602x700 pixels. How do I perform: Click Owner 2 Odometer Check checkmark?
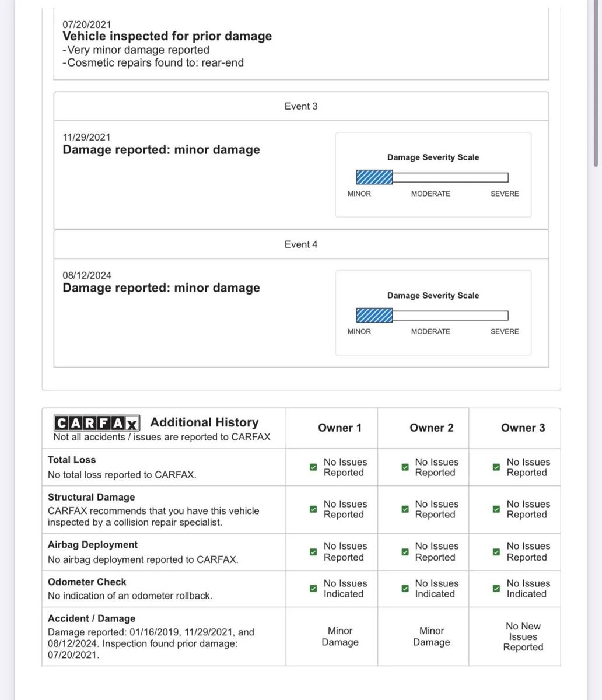tap(405, 589)
